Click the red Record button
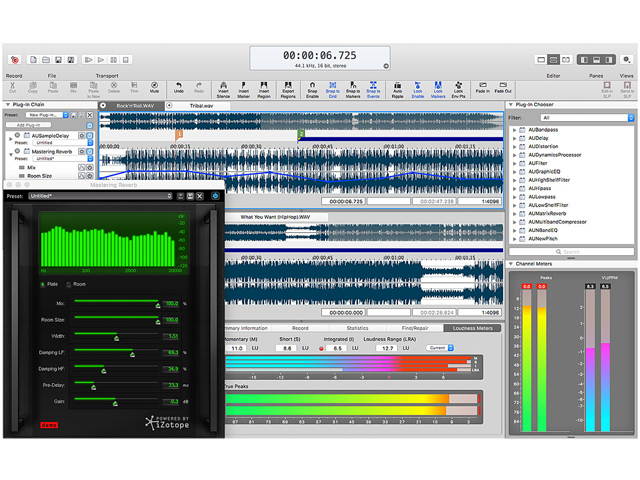Viewport: 640px width, 480px height. point(15,60)
